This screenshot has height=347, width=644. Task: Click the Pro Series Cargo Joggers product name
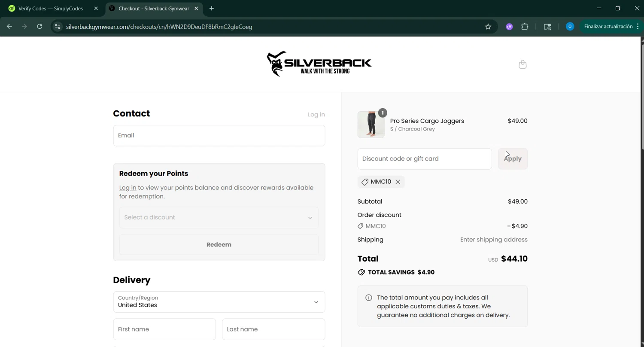click(427, 121)
